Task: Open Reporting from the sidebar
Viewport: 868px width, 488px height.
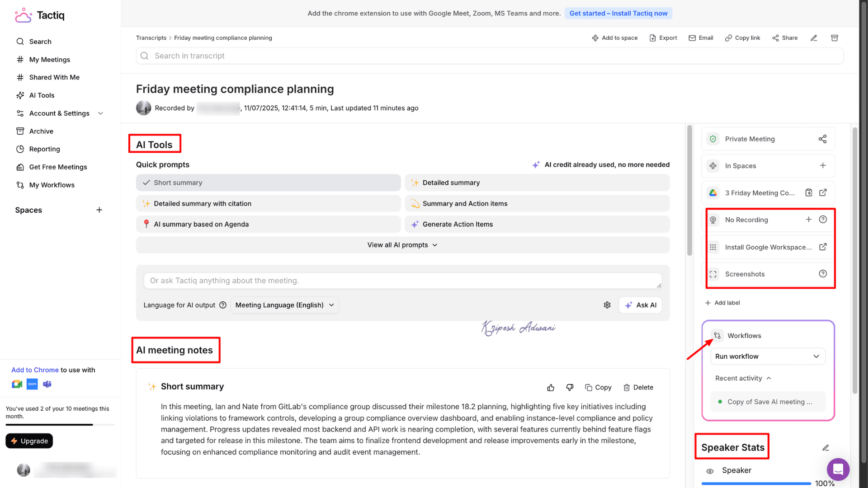Action: pyautogui.click(x=44, y=149)
